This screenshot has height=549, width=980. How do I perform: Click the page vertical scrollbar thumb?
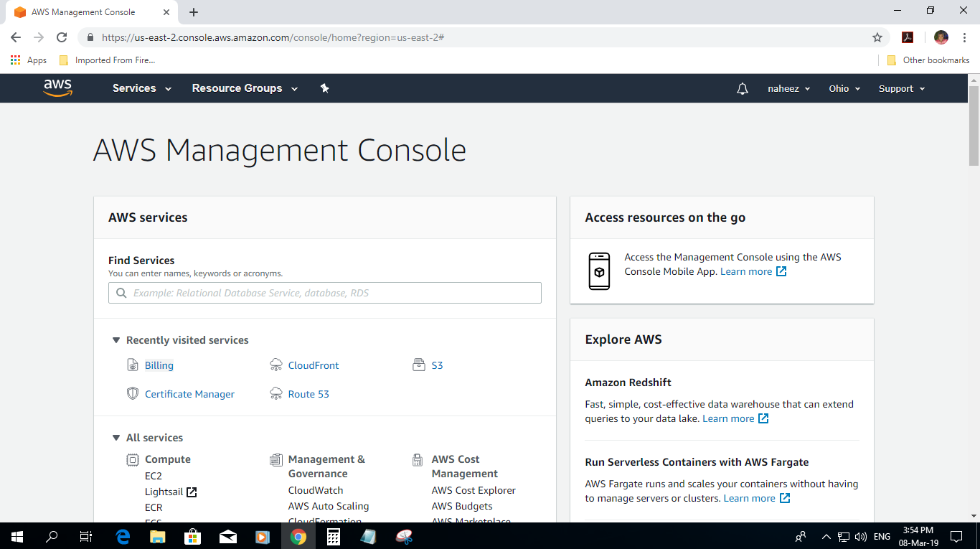coord(974,126)
